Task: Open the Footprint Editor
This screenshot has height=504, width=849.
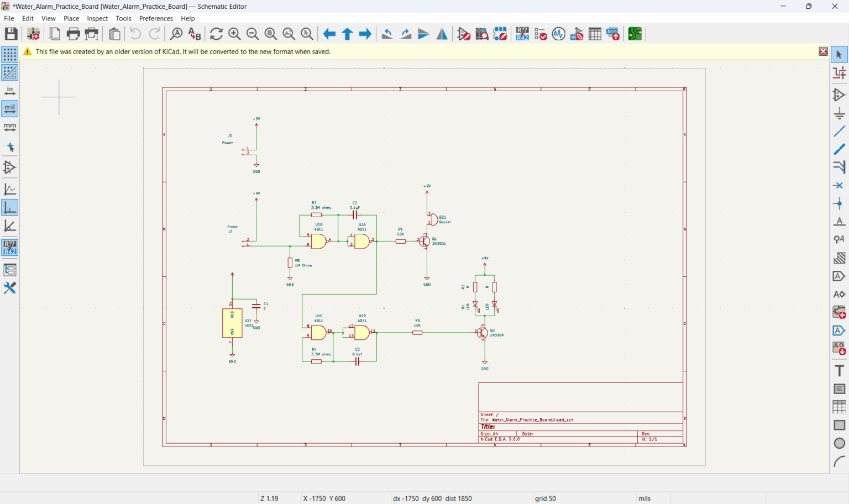Action: click(x=500, y=34)
